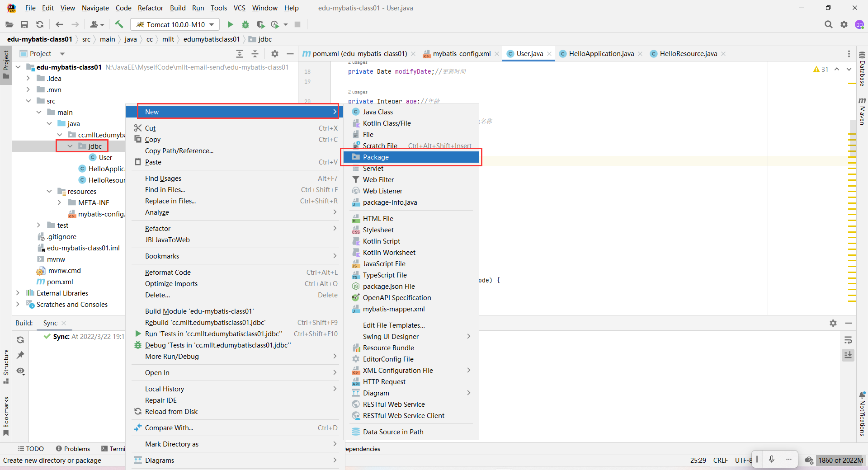Screen dimensions: 868x470
Task: Click CRLF line separator in status bar
Action: pyautogui.click(x=721, y=460)
